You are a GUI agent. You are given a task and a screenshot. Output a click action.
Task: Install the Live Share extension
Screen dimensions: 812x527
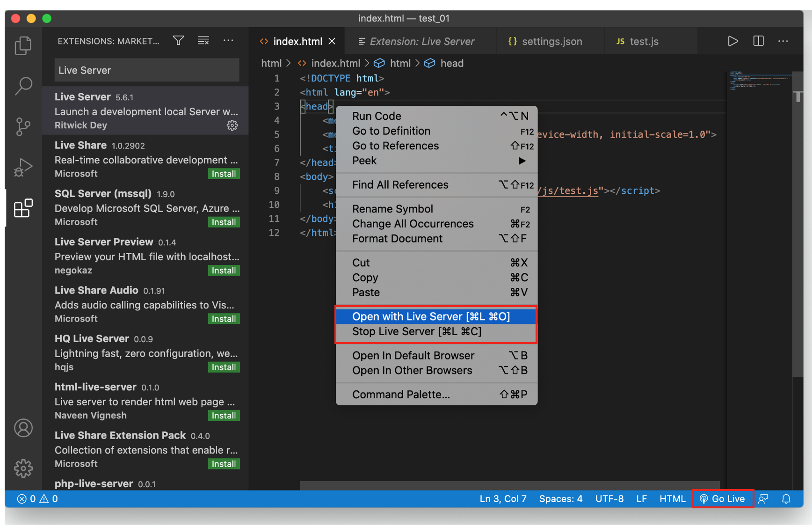pyautogui.click(x=224, y=174)
